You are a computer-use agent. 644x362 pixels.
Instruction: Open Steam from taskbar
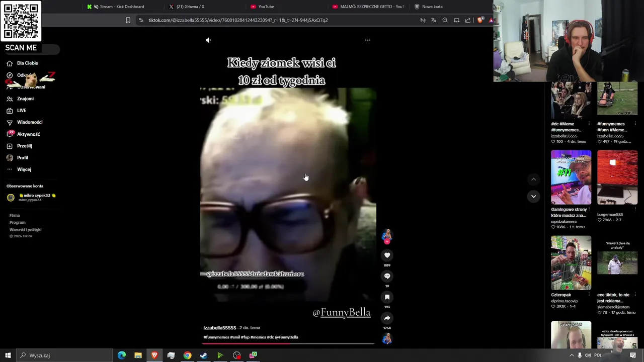(204, 355)
